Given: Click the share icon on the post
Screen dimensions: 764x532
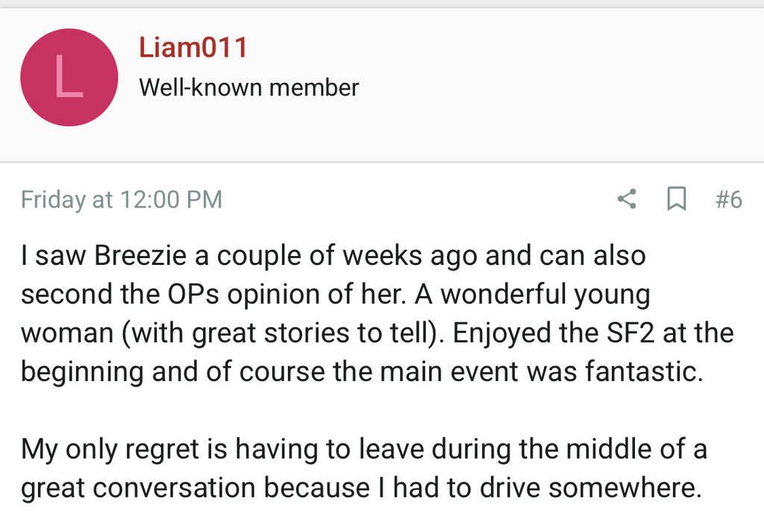Looking at the screenshot, I should click(627, 199).
